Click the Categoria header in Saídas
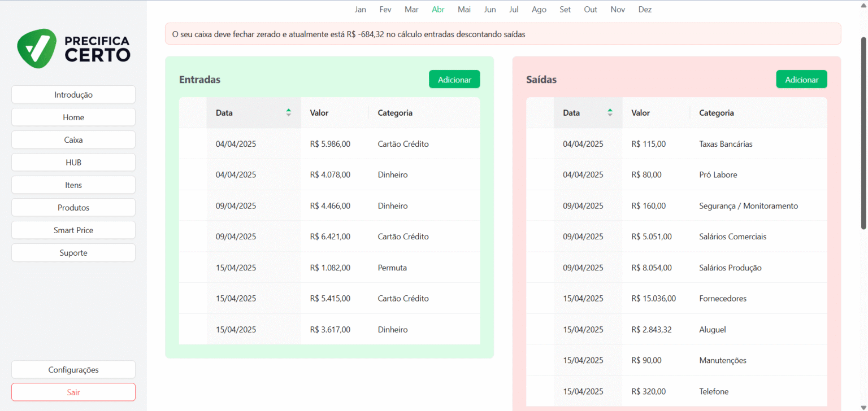The height and width of the screenshot is (411, 868). coord(717,113)
